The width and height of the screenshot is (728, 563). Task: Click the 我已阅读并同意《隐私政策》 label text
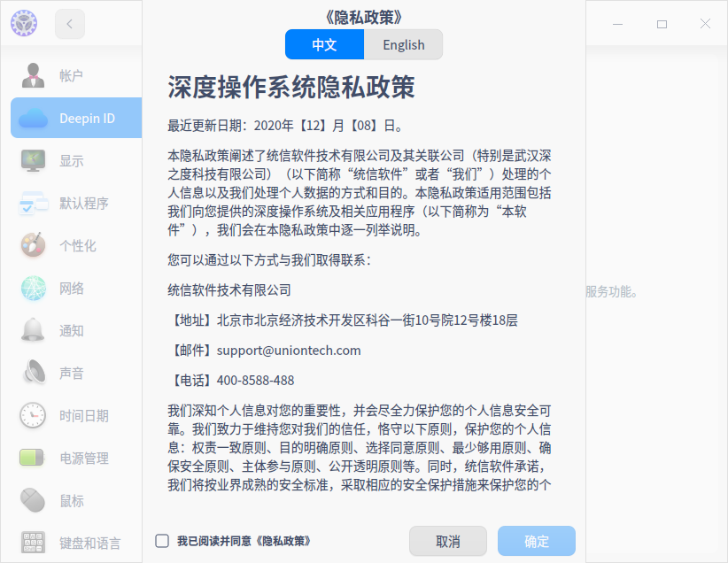[244, 541]
